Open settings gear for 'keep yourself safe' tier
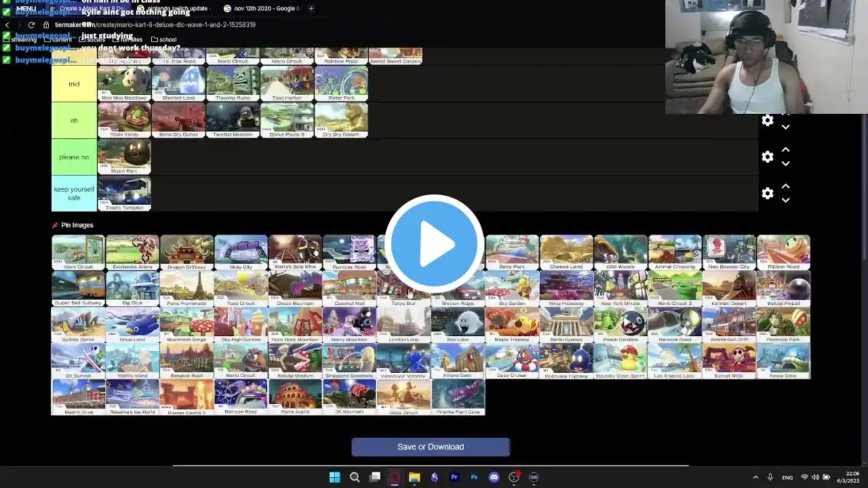The width and height of the screenshot is (868, 488). (x=768, y=193)
